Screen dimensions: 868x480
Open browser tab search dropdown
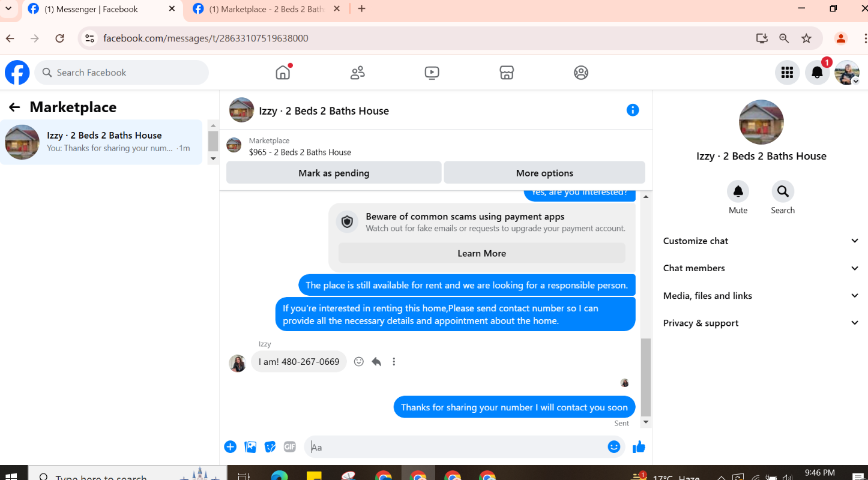pos(8,9)
